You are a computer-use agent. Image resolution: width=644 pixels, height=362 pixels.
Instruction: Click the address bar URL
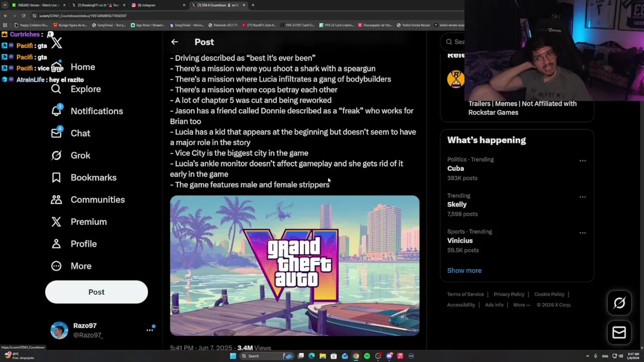tap(83, 16)
